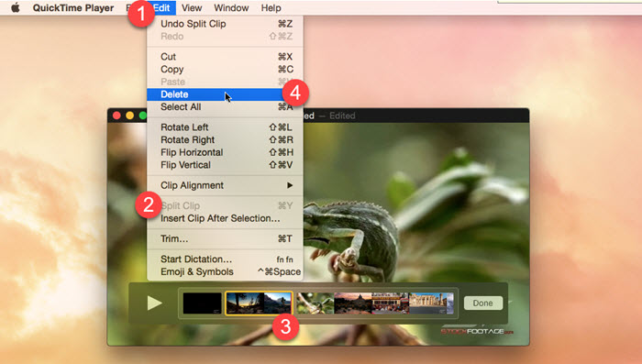The width and height of the screenshot is (642, 364).
Task: Choose Select All in the menu
Action: point(226,107)
